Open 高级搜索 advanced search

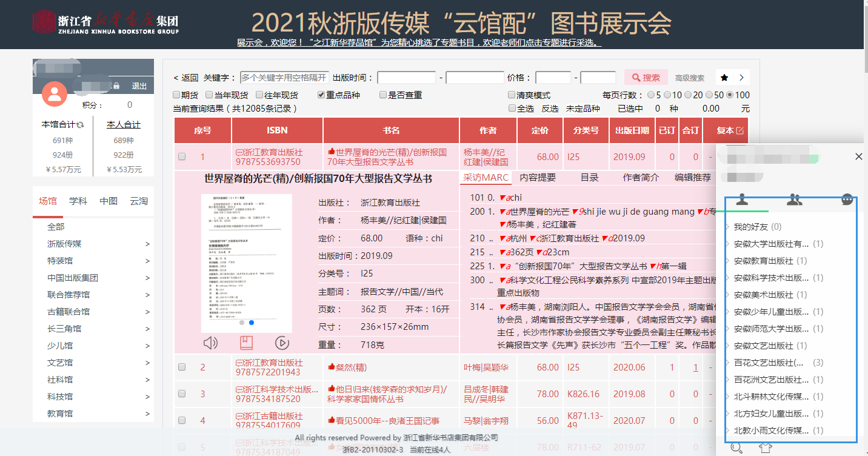(x=690, y=78)
